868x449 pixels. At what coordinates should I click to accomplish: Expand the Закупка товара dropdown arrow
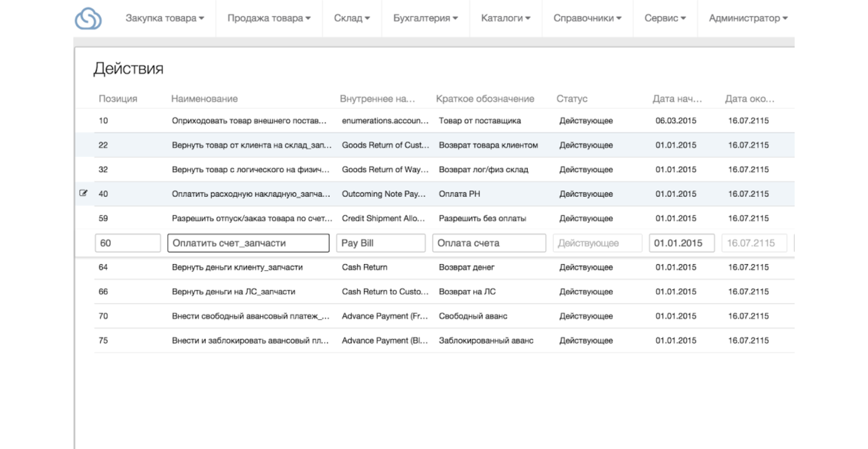pos(202,18)
